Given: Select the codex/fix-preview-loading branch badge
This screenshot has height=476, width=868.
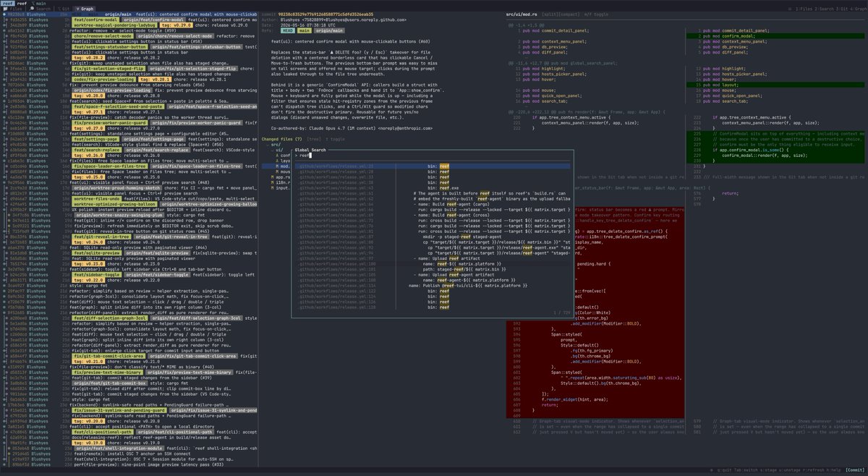Looking at the screenshot, I should [103, 80].
